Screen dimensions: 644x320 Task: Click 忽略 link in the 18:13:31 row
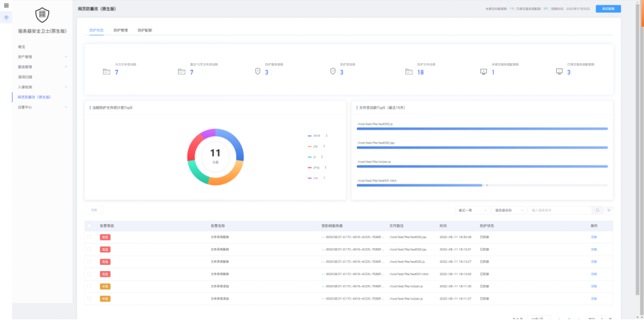click(594, 250)
